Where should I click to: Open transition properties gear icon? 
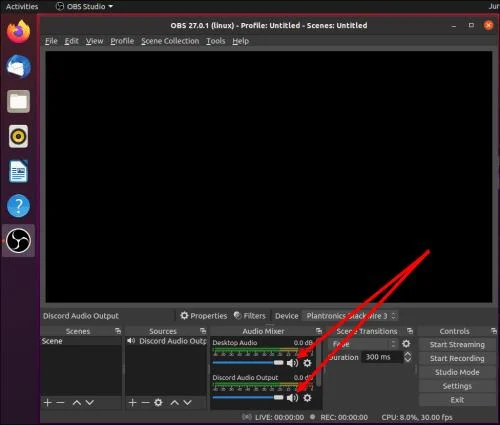pyautogui.click(x=406, y=344)
